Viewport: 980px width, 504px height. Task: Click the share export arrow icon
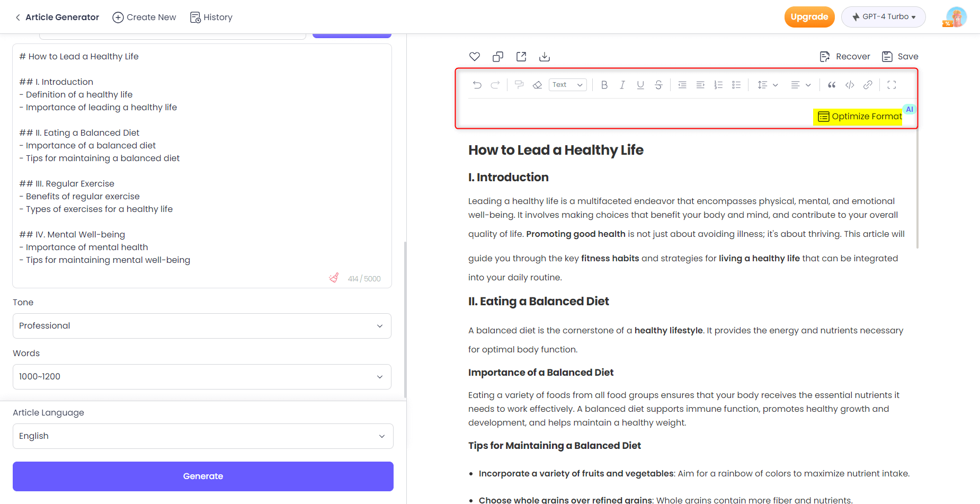(x=521, y=57)
